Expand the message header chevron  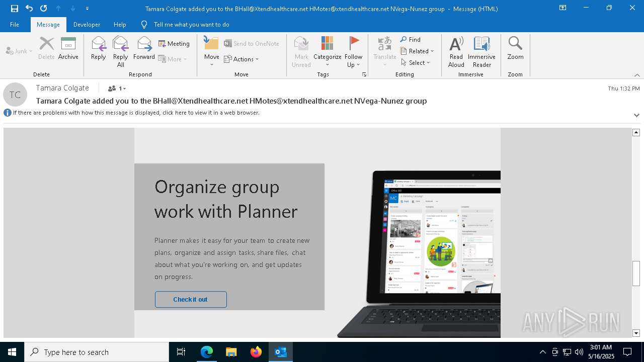coord(636,115)
